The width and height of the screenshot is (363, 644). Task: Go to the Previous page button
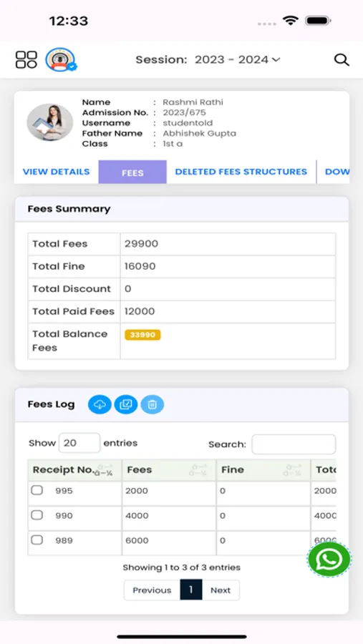coord(152,590)
